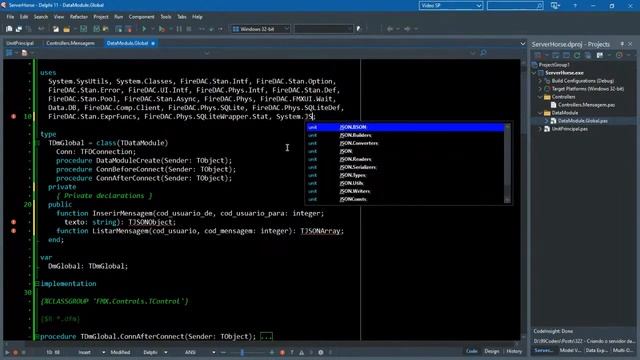This screenshot has height=360, width=640.
Task: Click the code completion list scrollbar
Action: (x=507, y=163)
